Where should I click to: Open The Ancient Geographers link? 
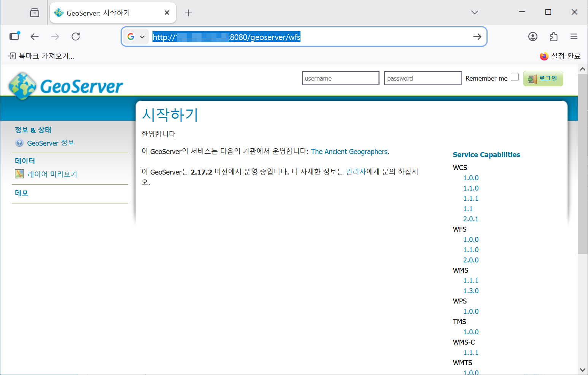[349, 151]
